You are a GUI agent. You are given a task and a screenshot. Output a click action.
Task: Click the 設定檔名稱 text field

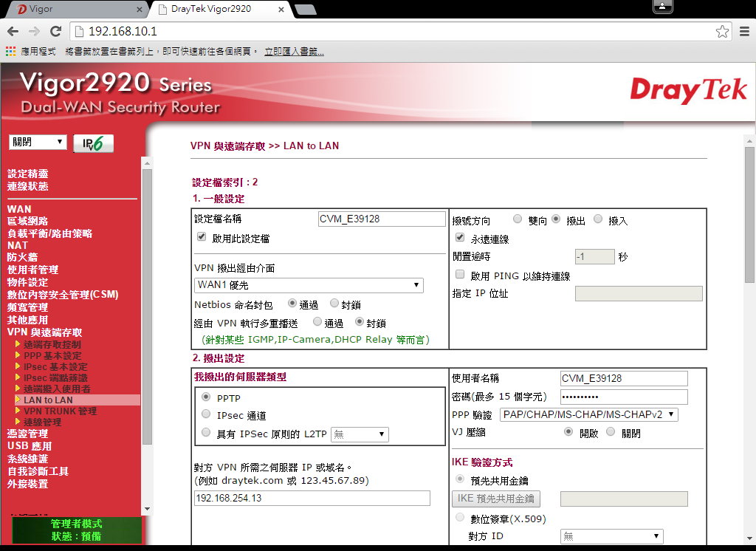pos(382,219)
